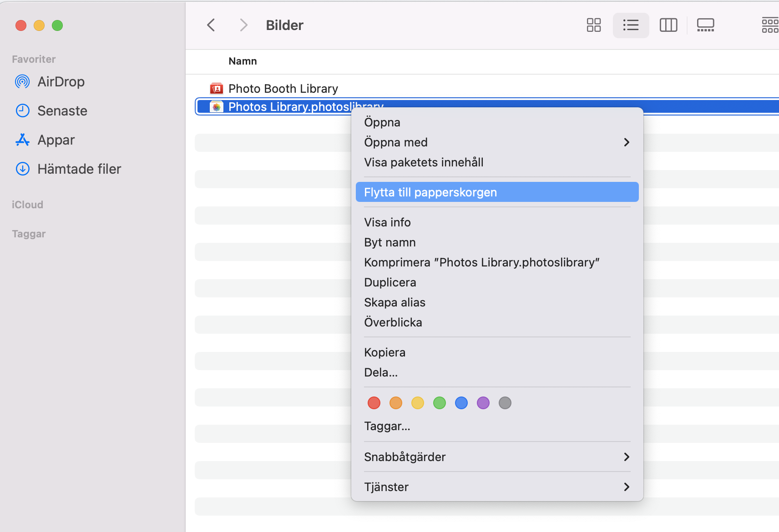Screen dimensions: 779x532
Task: Click the Senaste clock icon
Action: (22, 111)
